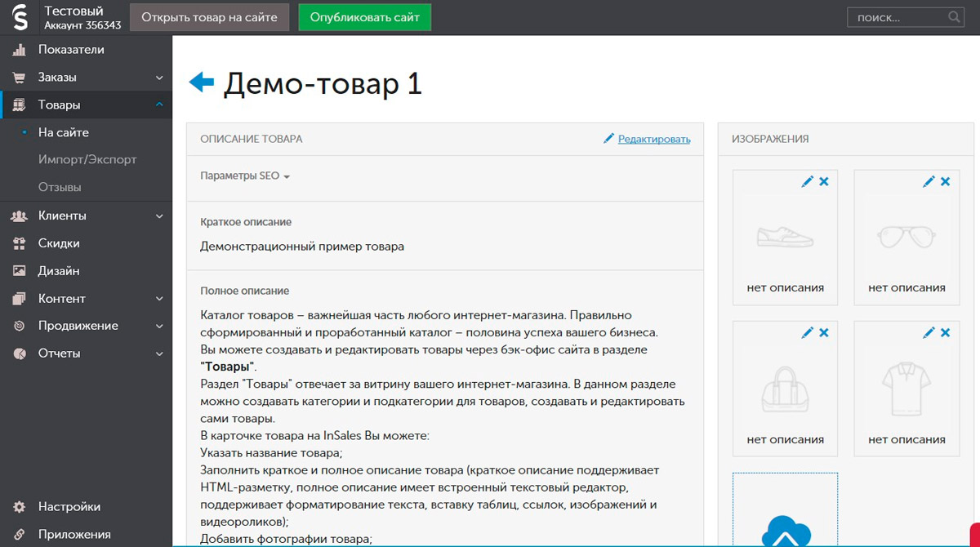Click the Показатели bar chart icon
980x547 pixels.
20,50
